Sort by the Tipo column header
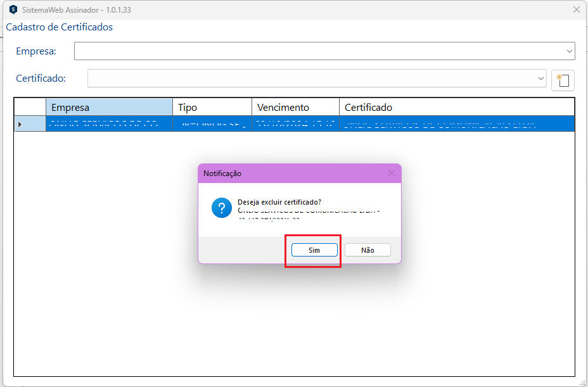Screen dimensions: 588x387 [212, 108]
